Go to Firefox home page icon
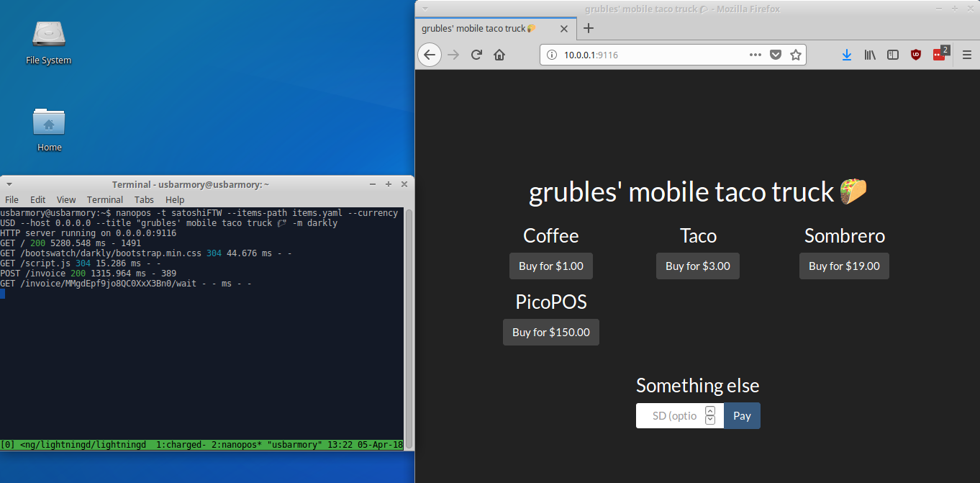Viewport: 980px width, 483px height. 499,55
